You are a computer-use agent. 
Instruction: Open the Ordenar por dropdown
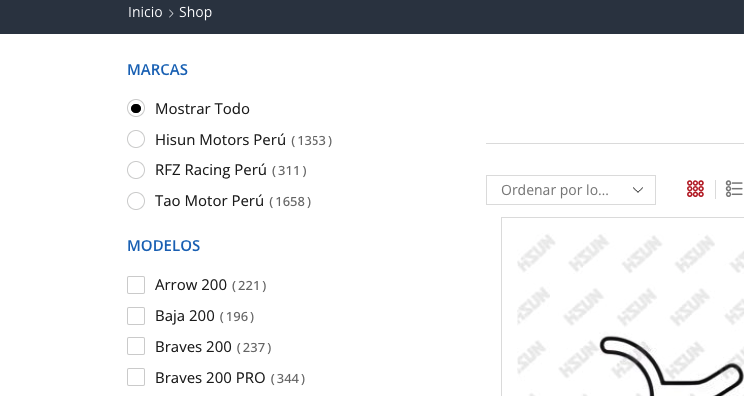coord(571,190)
